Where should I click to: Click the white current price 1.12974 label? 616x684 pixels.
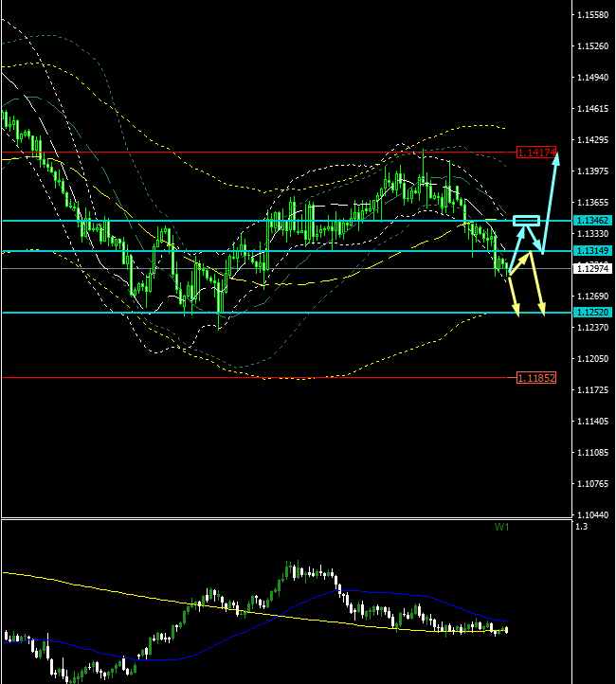[592, 269]
